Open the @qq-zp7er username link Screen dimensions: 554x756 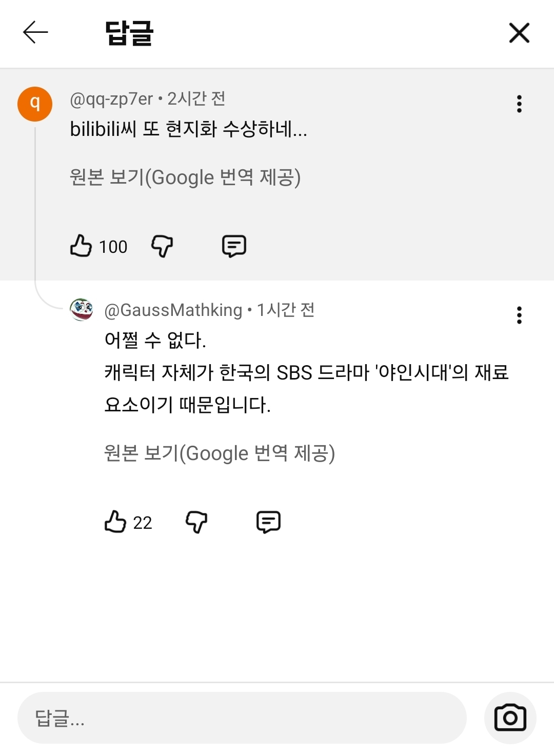[111, 98]
